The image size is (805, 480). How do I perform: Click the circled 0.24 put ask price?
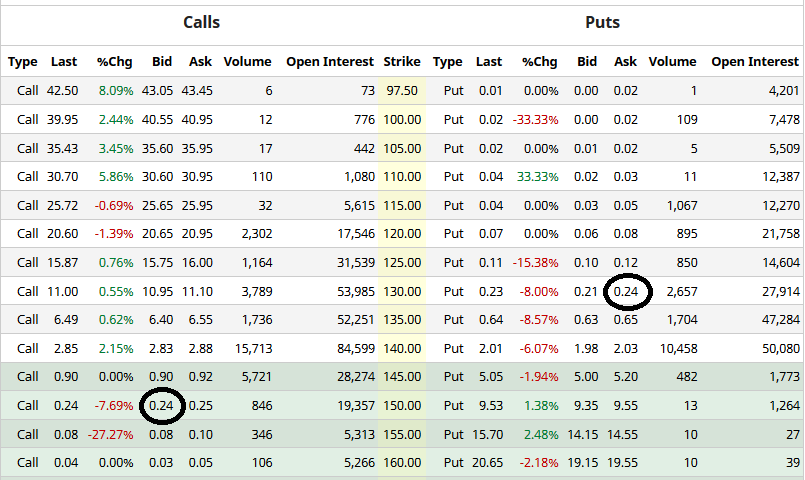click(625, 292)
